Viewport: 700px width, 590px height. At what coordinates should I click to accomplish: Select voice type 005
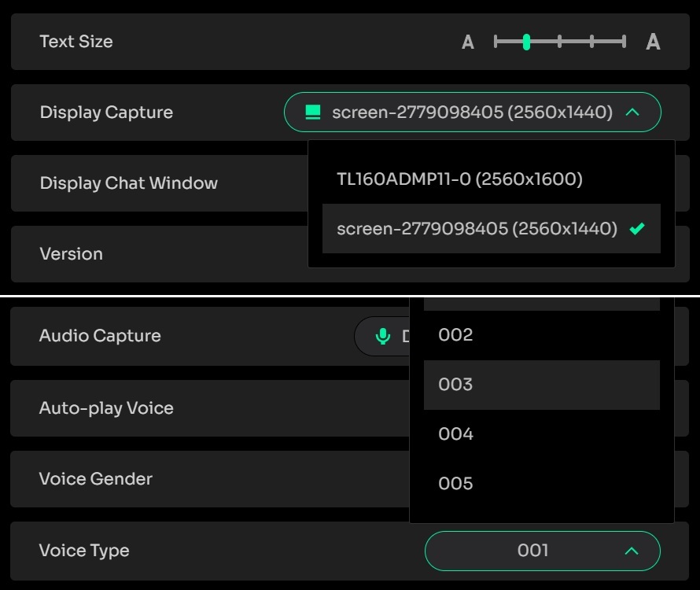542,484
